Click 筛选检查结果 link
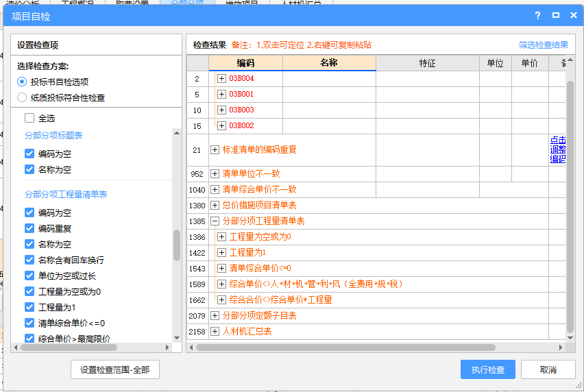Screen dimensions: 584x392 point(544,45)
